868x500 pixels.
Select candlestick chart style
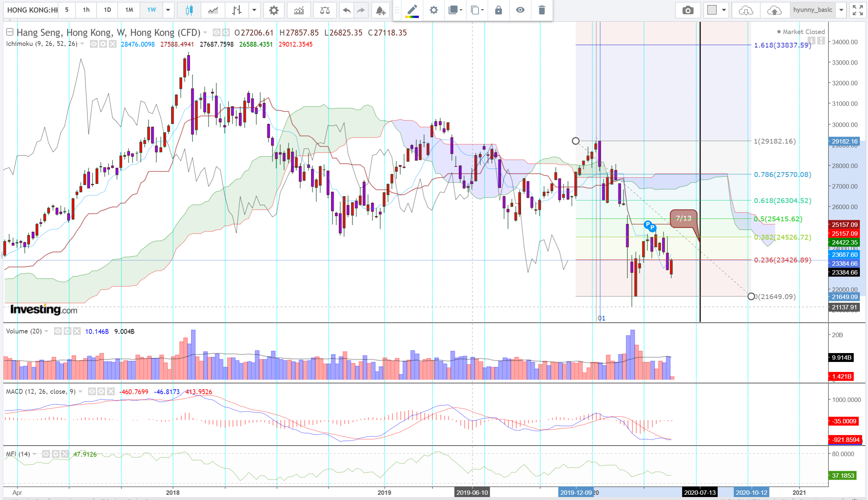[x=189, y=10]
